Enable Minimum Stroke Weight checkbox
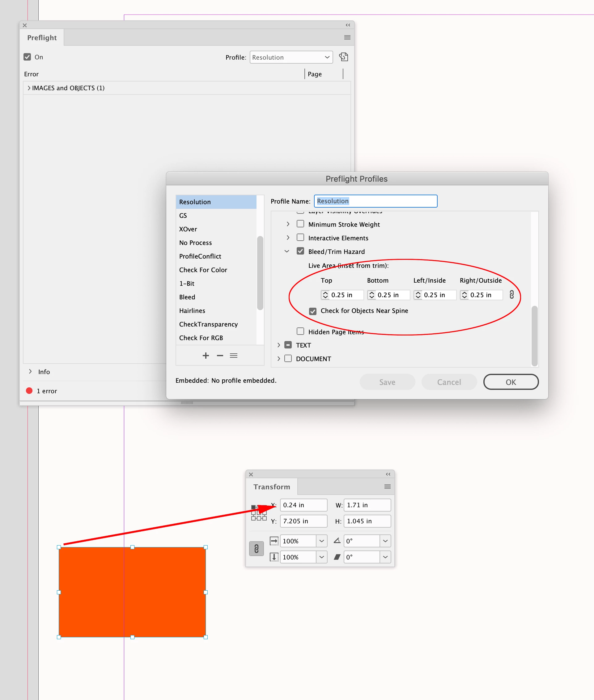The width and height of the screenshot is (594, 700). [x=300, y=224]
